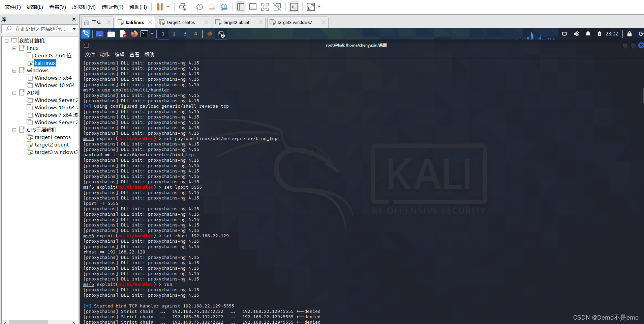This screenshot has height=324, width=644.
Task: Click Kali panel show desktop icon
Action: point(99,34)
